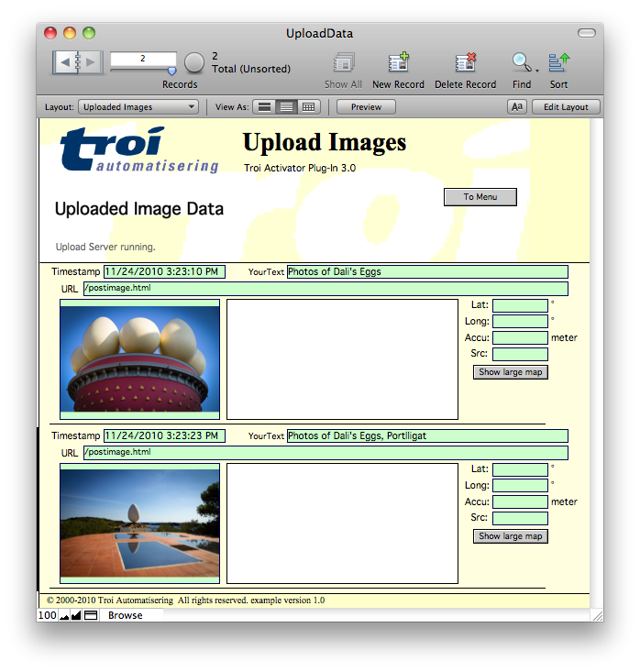640x672 pixels.
Task: Click YourText field Photos of Dali's Eggs
Action: click(x=427, y=271)
